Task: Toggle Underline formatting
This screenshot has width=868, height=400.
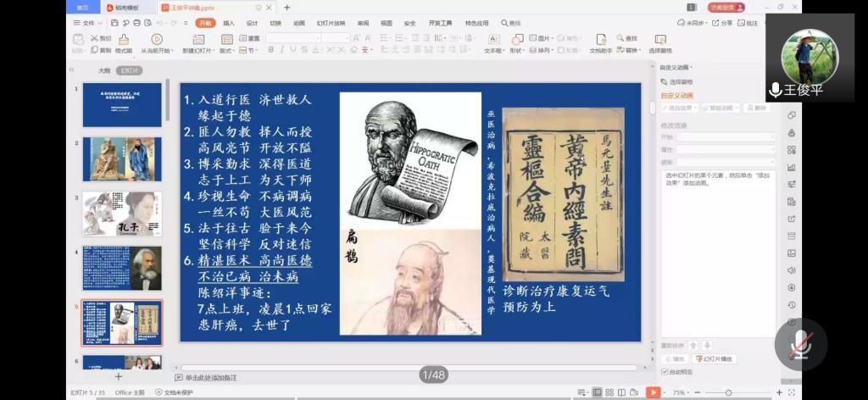Action: point(292,50)
